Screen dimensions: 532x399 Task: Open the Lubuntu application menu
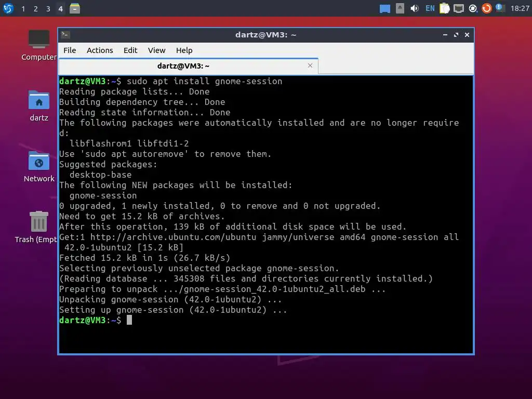(8, 8)
